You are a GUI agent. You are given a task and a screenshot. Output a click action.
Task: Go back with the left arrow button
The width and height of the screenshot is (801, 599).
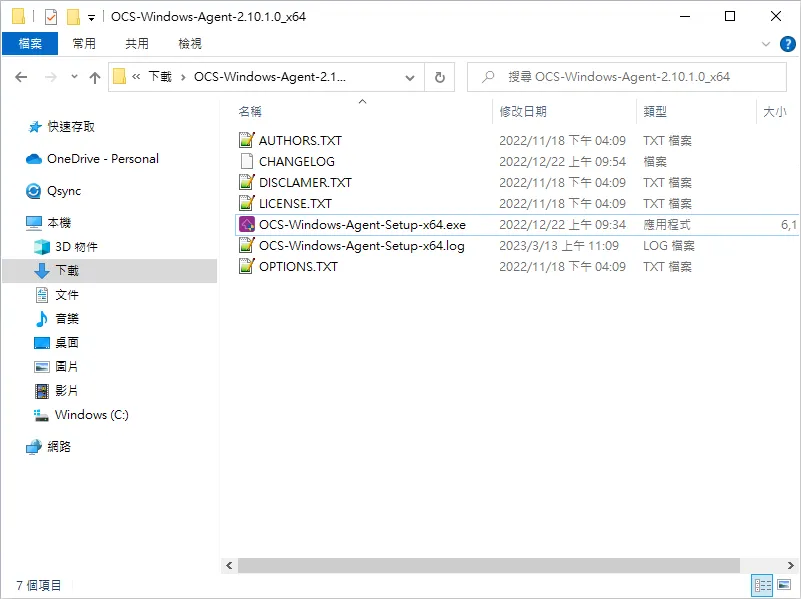point(21,77)
